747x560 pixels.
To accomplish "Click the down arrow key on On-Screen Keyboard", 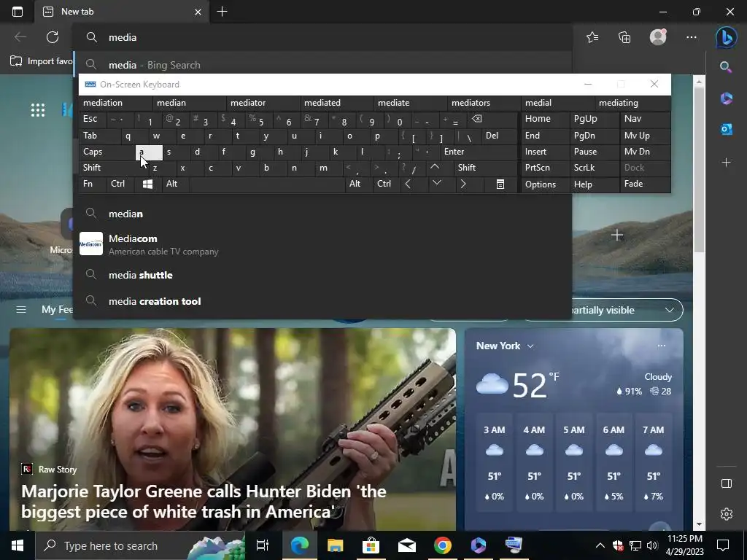I will 436,184.
